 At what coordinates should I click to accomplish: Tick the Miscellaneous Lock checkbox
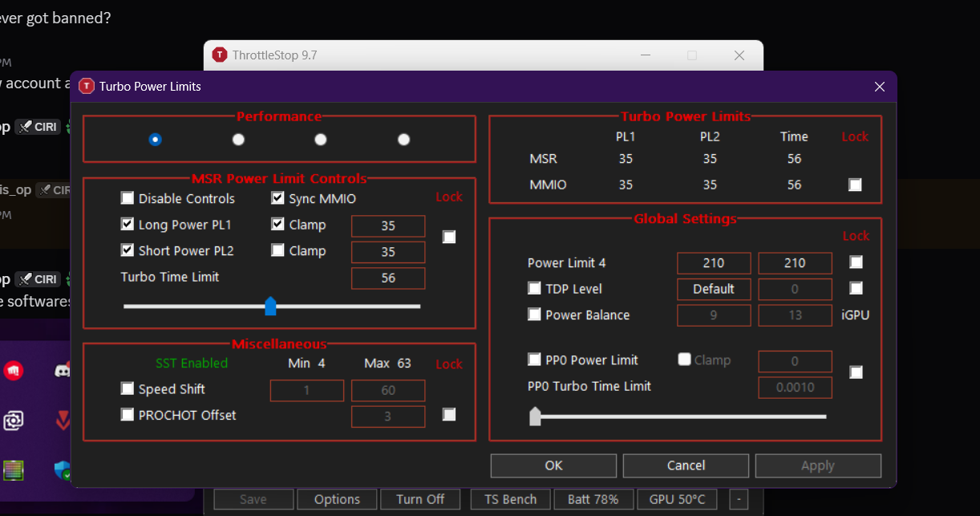point(449,414)
